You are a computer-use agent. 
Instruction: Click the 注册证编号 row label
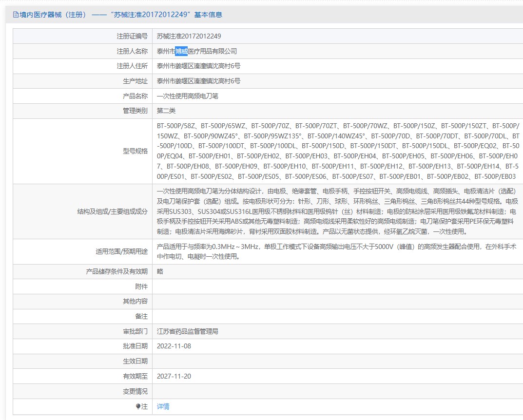[132, 36]
